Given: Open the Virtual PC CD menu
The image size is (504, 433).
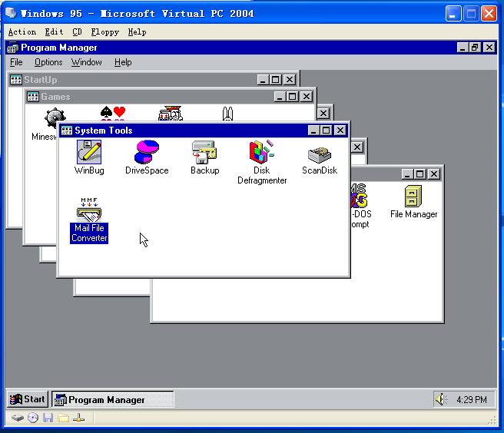Looking at the screenshot, I should pos(77,31).
